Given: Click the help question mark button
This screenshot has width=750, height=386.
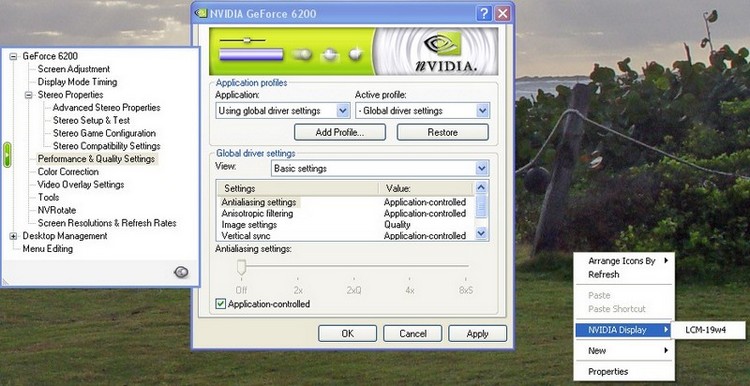Looking at the screenshot, I should tap(484, 13).
